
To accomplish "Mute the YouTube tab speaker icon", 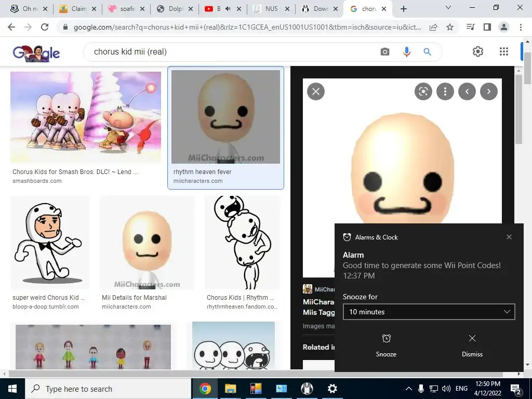I will click(228, 9).
